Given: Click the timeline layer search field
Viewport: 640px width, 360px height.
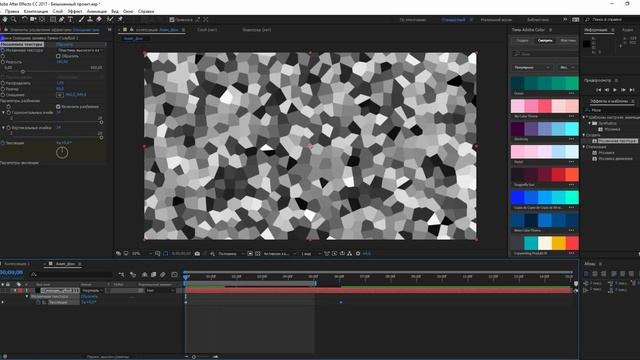Looking at the screenshot, I should [71, 275].
